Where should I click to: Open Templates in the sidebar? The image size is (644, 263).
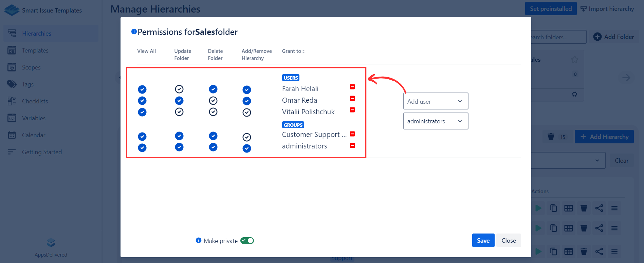click(x=35, y=50)
